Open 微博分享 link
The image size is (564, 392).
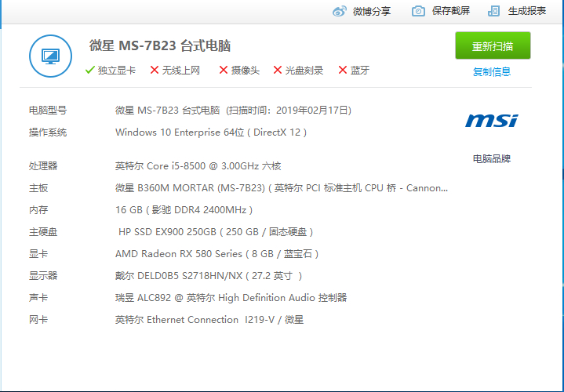372,11
